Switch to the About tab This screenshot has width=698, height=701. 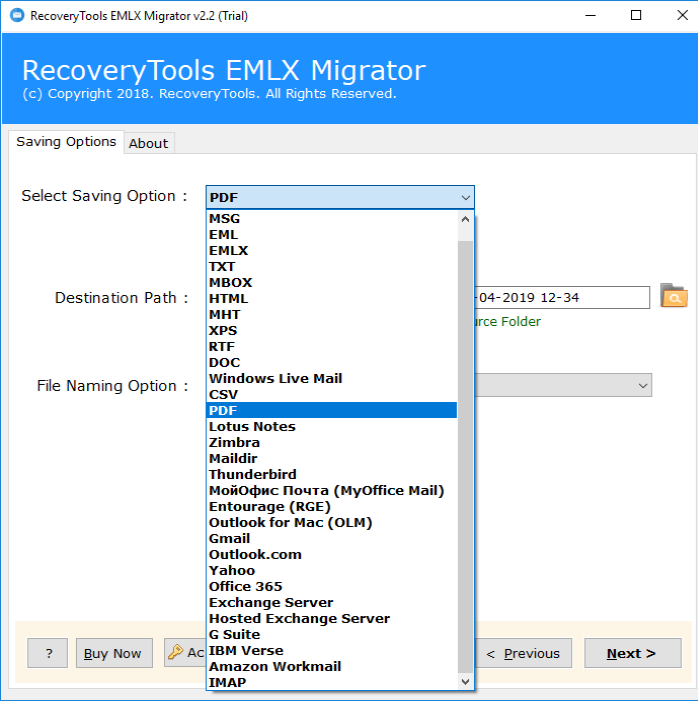148,144
